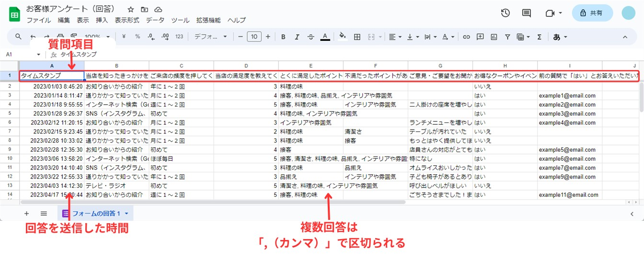Viewport: 644px width, 264px height.
Task: Open the horizontal align dropdown
Action: 395,36
